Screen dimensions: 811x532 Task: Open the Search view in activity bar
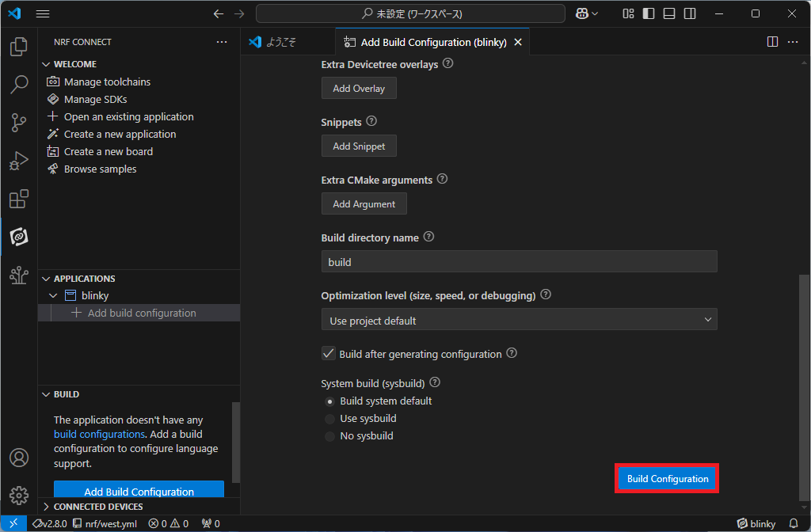point(19,84)
